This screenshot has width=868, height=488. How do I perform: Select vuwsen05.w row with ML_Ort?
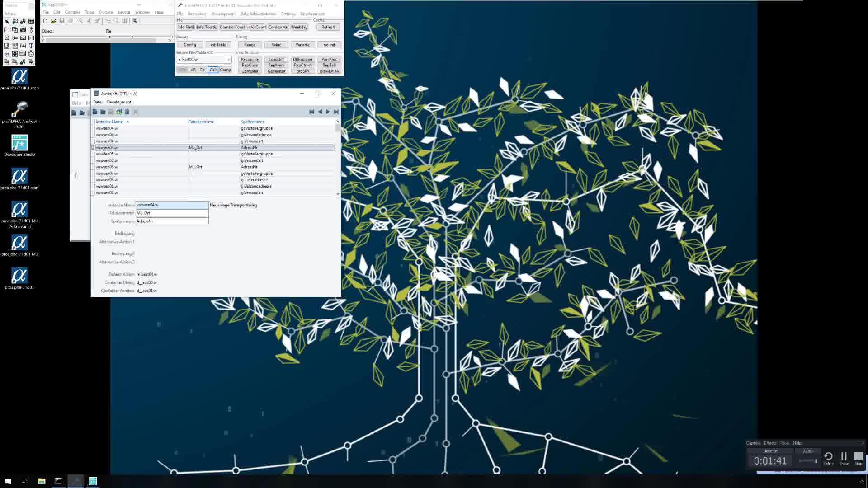tap(213, 167)
